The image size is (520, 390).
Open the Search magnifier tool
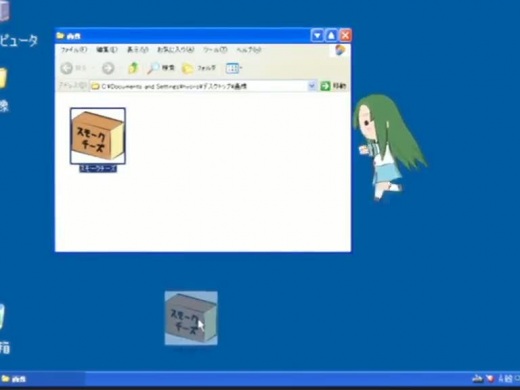point(161,68)
